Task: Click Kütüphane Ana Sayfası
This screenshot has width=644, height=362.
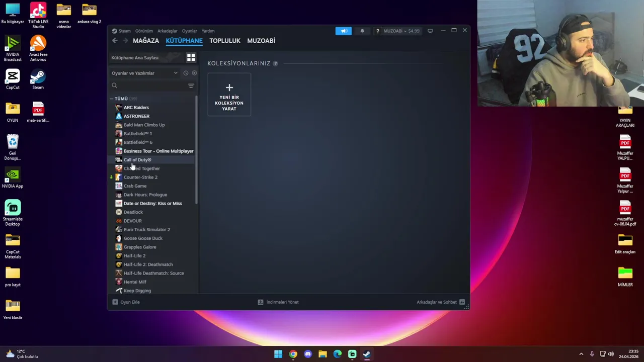Action: pyautogui.click(x=135, y=58)
